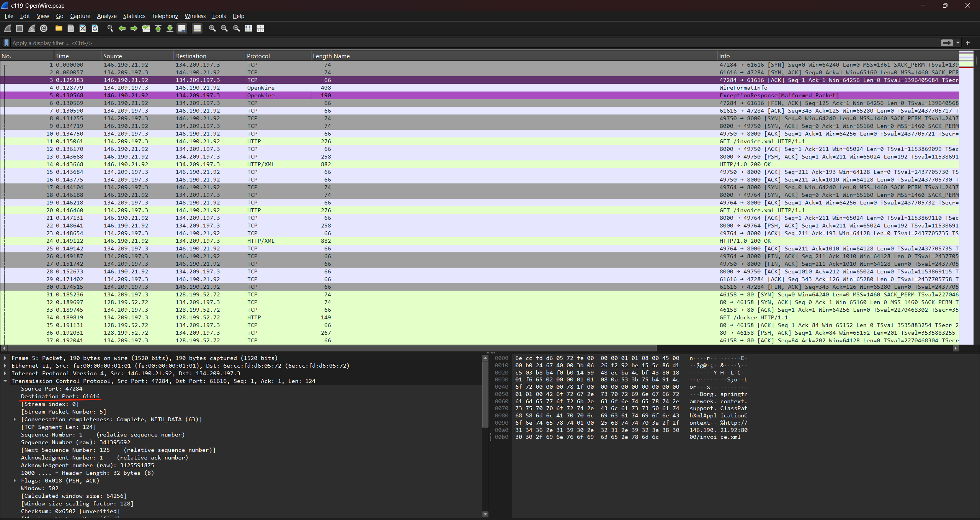
Task: Click display filter input field
Action: [475, 43]
